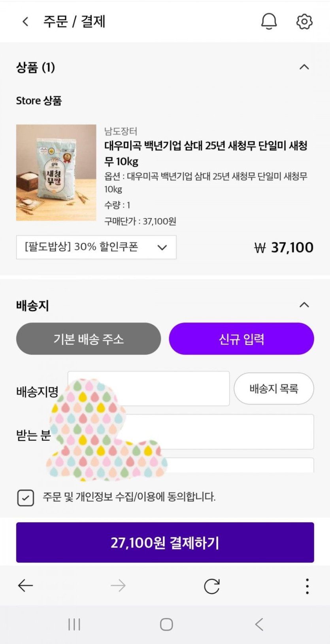This screenshot has width=330, height=644.
Task: Open the browser three-dot menu
Action: (307, 586)
